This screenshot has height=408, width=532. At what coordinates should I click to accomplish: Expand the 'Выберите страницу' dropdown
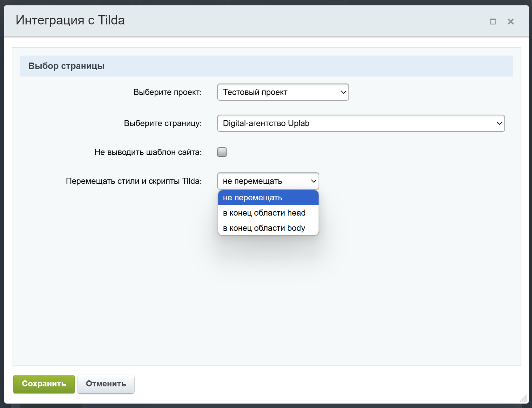[x=361, y=123]
